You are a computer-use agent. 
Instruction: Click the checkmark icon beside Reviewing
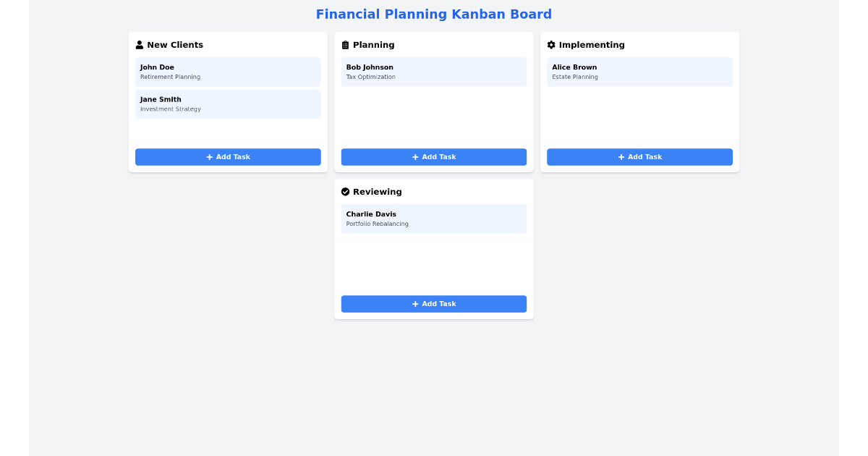345,191
